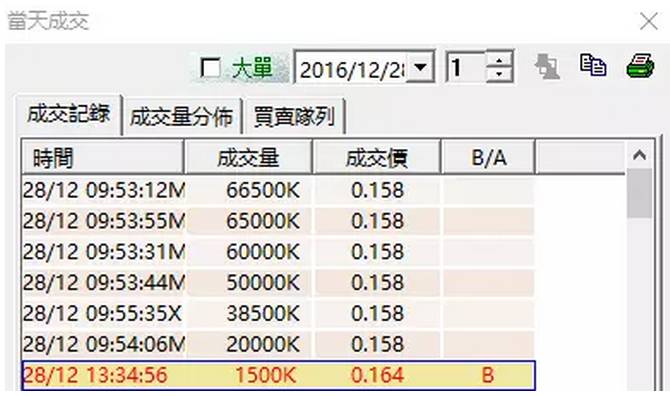
Task: Open the date dropdown arrow
Action: (x=420, y=67)
